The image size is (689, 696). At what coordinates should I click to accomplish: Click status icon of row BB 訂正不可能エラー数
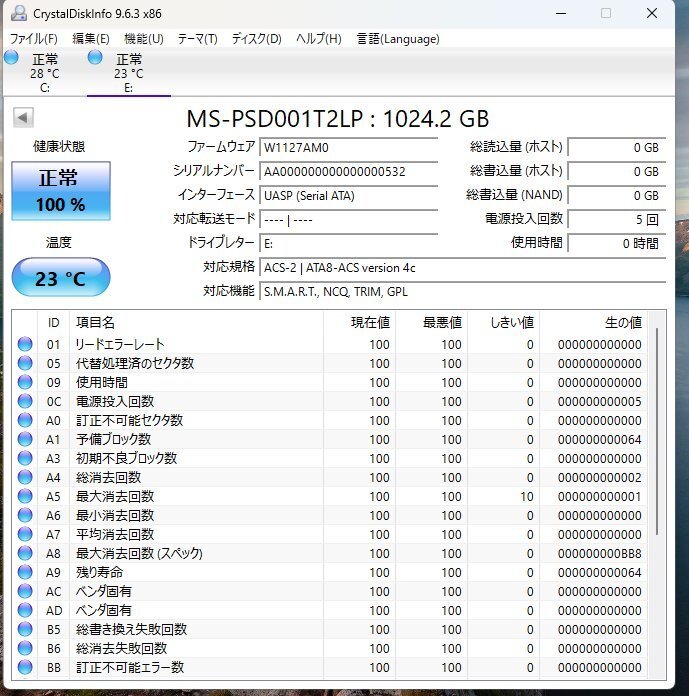(25, 667)
